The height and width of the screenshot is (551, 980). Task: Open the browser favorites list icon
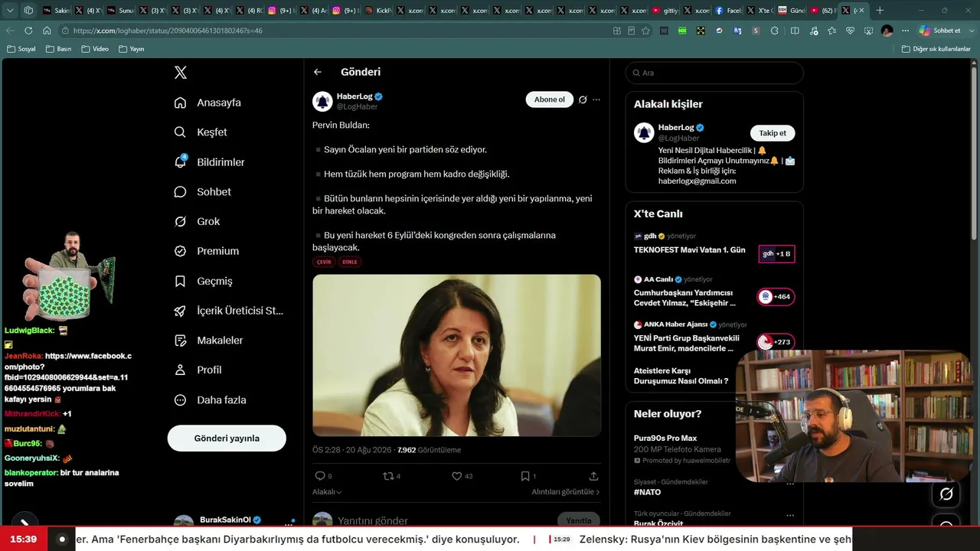click(x=831, y=31)
